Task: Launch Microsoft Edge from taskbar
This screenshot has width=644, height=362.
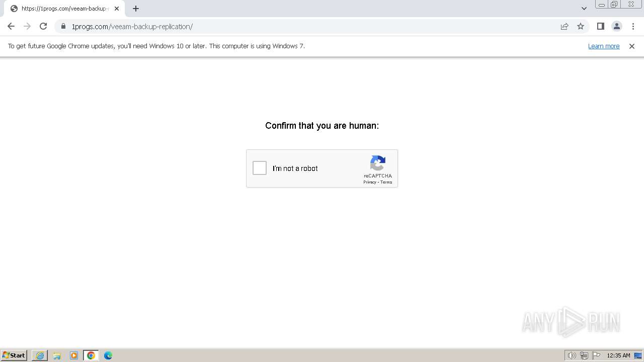Action: [x=108, y=355]
